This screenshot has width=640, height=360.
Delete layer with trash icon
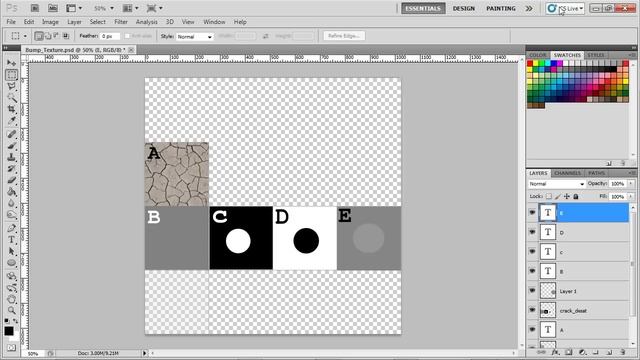622,352
